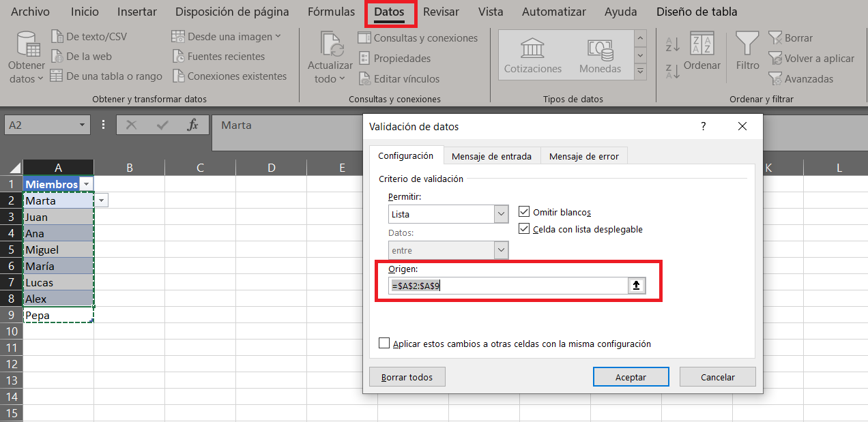The height and width of the screenshot is (422, 868).
Task: Click the Select All corner triangle
Action: (15, 168)
